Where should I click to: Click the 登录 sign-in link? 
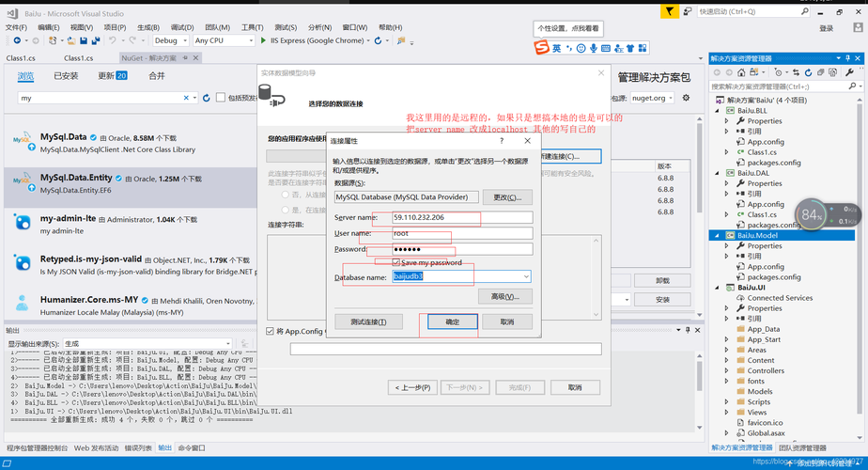click(x=827, y=28)
